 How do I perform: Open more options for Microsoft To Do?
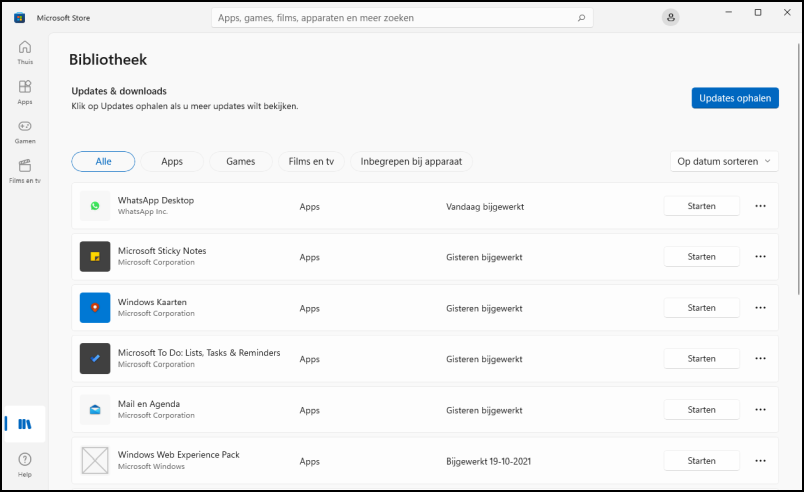[760, 359]
